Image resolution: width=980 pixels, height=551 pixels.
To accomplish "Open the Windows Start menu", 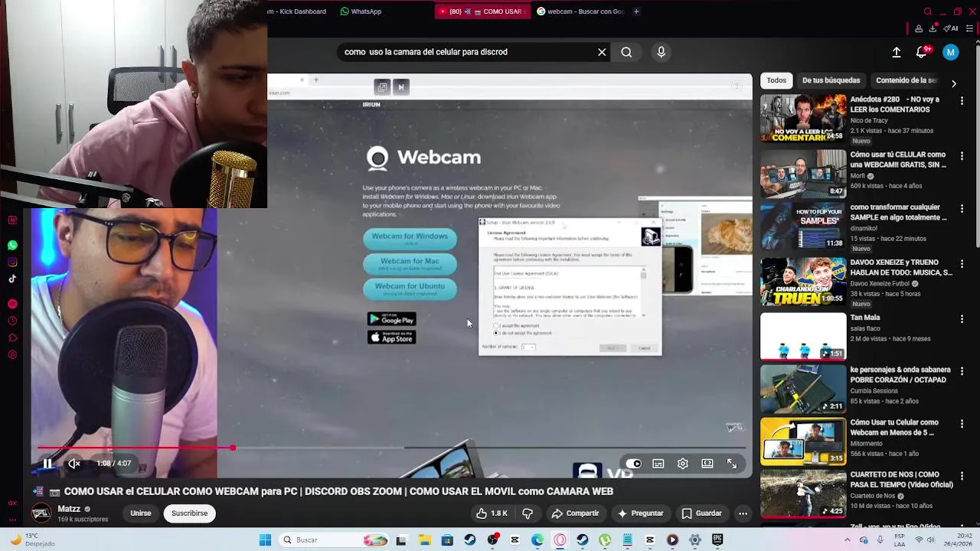I will pyautogui.click(x=265, y=540).
